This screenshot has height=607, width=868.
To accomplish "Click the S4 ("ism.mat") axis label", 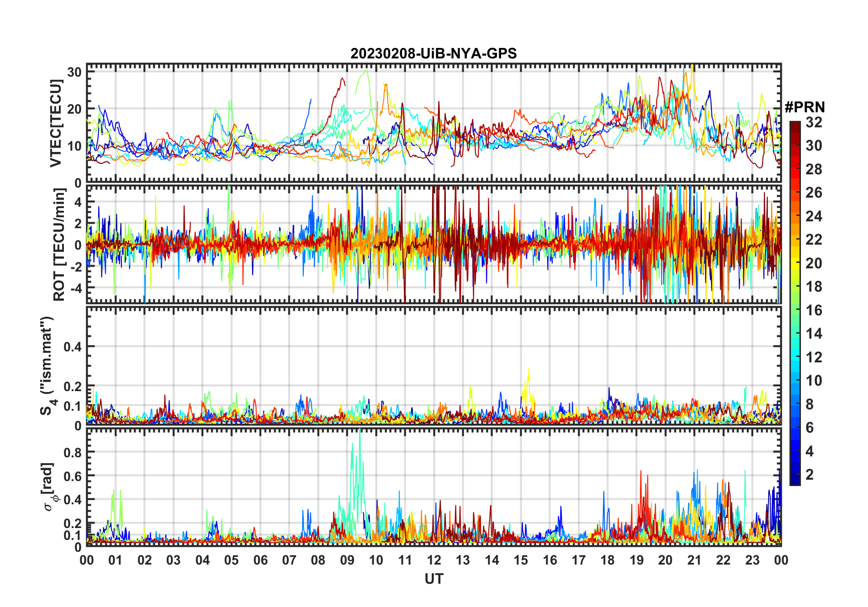I will click(47, 366).
